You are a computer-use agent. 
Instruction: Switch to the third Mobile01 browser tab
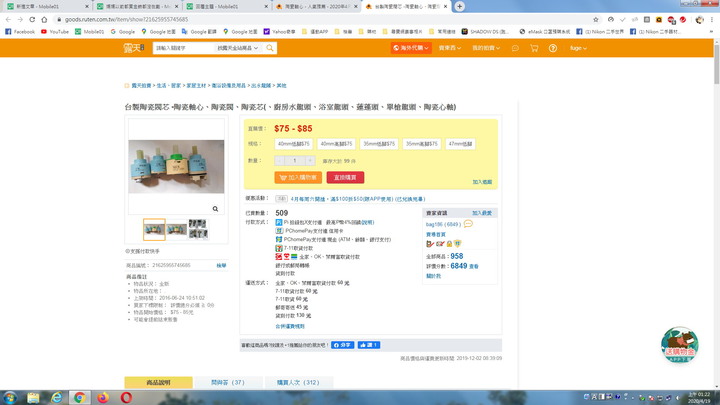tap(226, 6)
